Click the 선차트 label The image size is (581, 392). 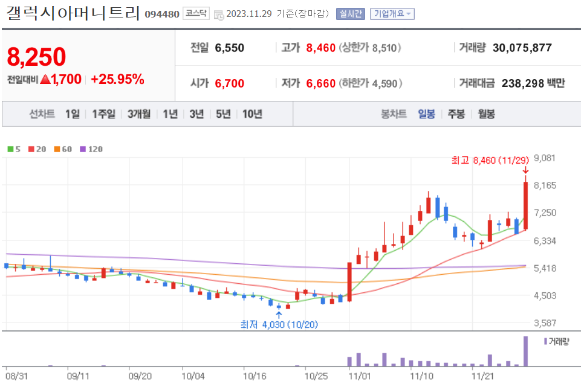click(42, 114)
